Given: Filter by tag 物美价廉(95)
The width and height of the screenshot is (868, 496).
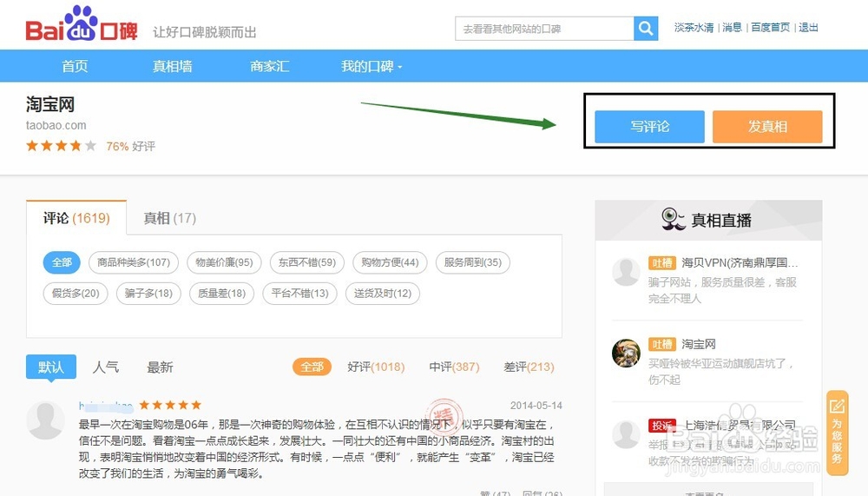Looking at the screenshot, I should coord(224,262).
